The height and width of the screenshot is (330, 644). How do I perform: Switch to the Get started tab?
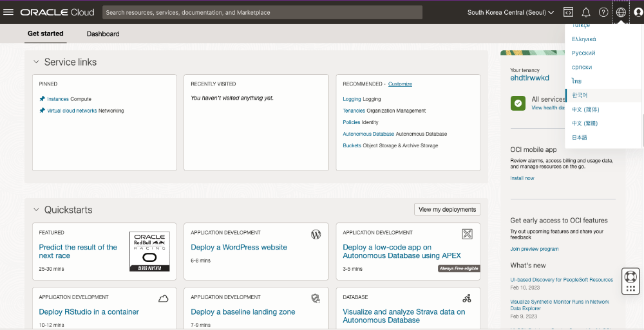[x=45, y=33]
